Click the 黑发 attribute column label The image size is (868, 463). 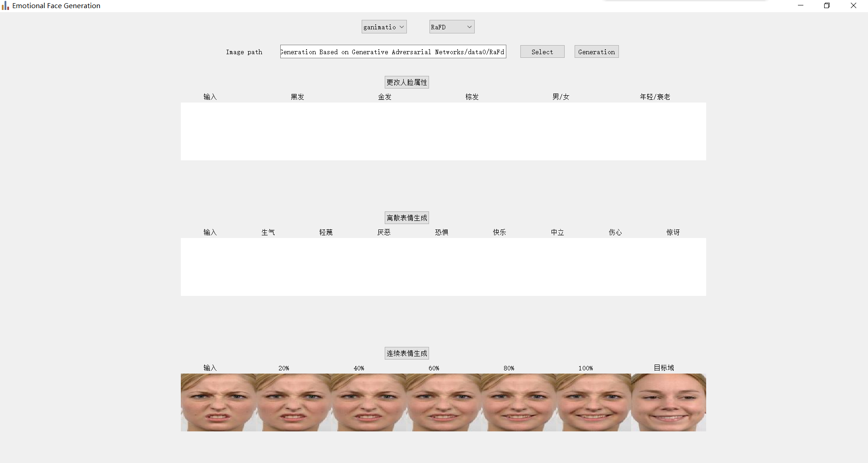click(x=297, y=97)
